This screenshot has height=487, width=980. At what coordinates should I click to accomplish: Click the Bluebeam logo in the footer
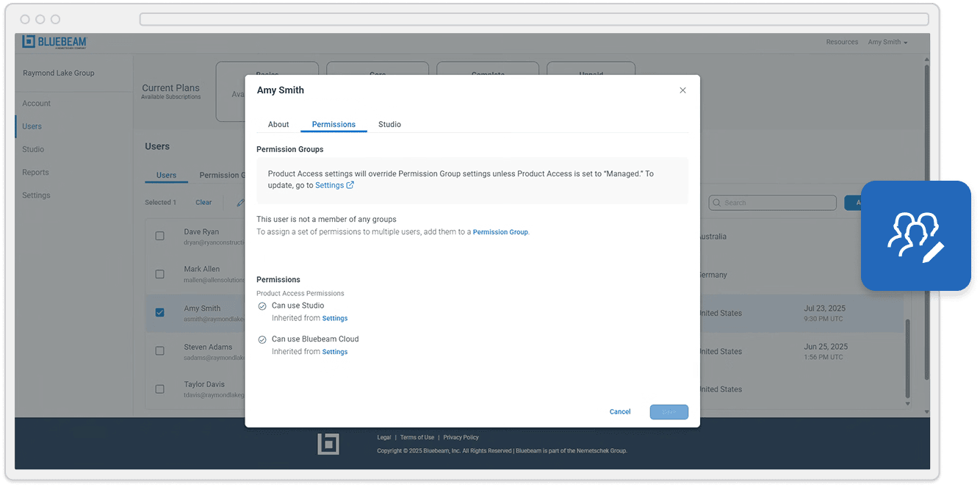pyautogui.click(x=328, y=444)
